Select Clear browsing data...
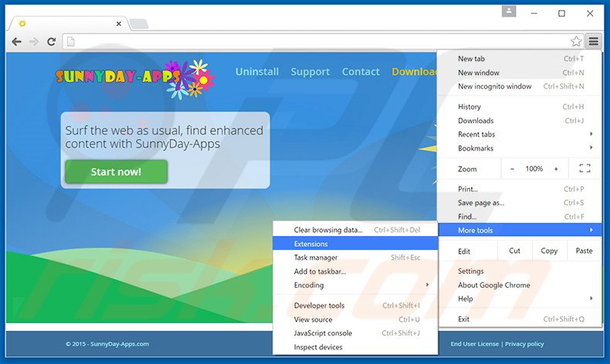This screenshot has width=610, height=364. pos(355,230)
